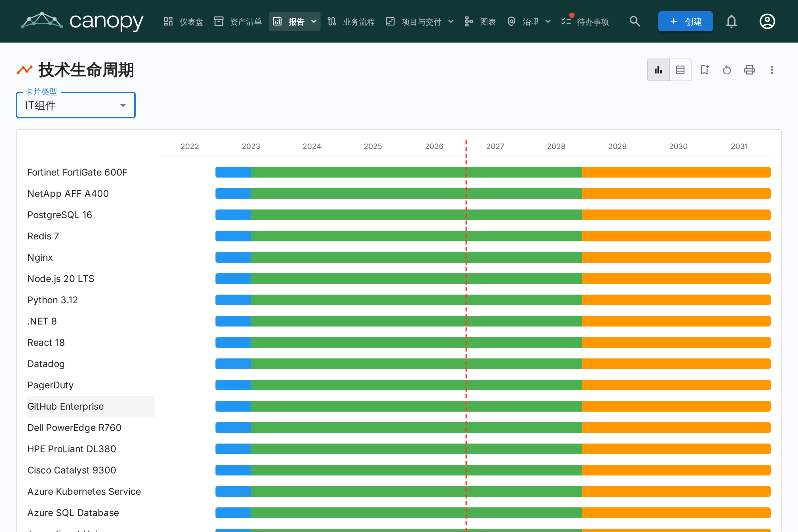
Task: Expand the 项目与交付 navigation dropdown
Action: click(x=420, y=22)
